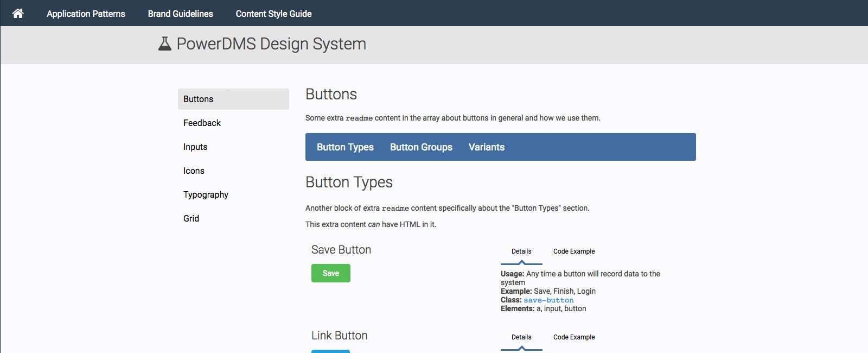Open the Feedback sidebar section
The width and height of the screenshot is (868, 353).
(x=202, y=123)
